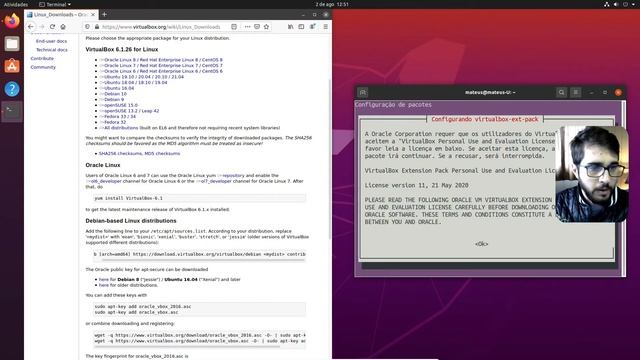Open the SHA256 checksums link
The image size is (640, 360).
pyautogui.click(x=120, y=153)
